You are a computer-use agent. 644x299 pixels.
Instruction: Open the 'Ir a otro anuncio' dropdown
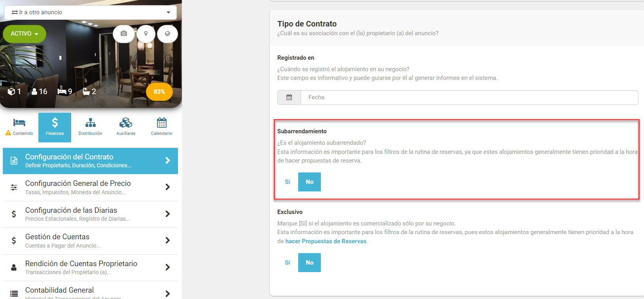click(91, 12)
